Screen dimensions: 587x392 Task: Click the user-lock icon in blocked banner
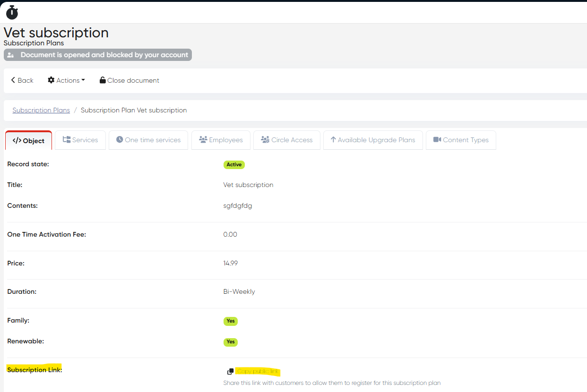pos(10,55)
